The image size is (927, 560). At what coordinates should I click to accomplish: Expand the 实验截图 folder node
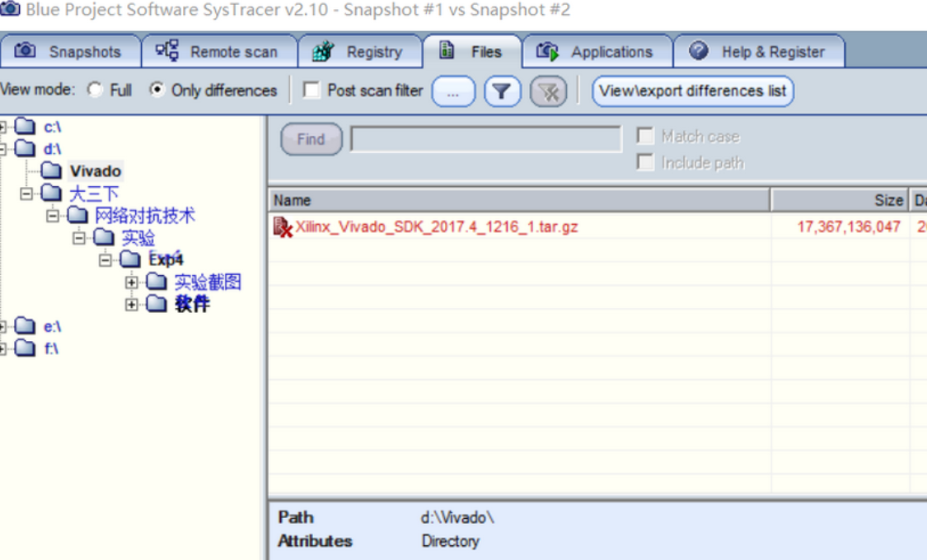pyautogui.click(x=131, y=282)
